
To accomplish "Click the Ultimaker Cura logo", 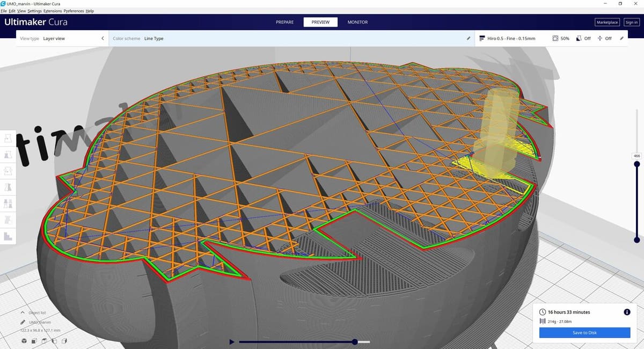I will point(35,22).
